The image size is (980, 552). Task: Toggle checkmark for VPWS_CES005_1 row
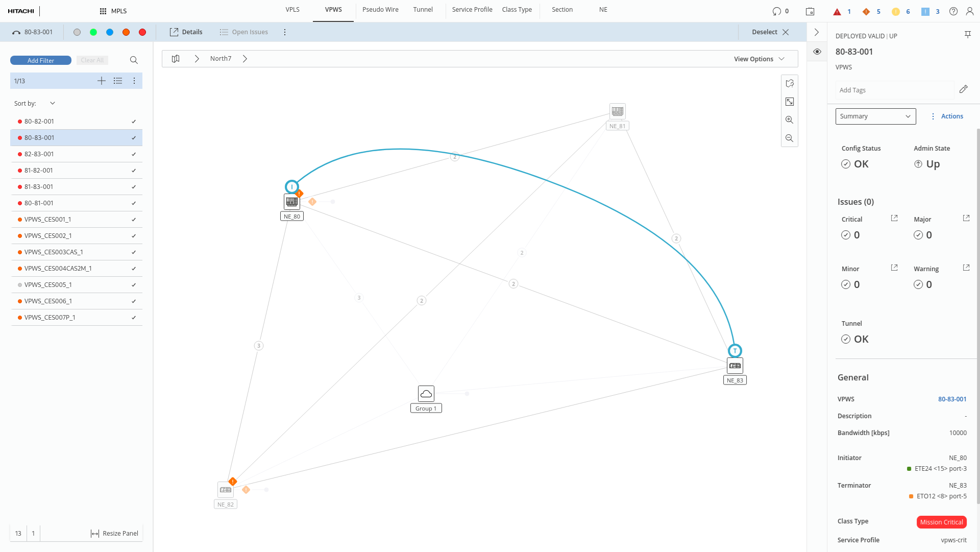point(134,285)
